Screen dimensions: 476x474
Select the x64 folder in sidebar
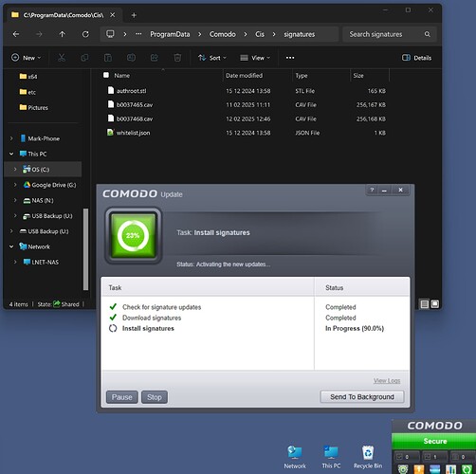[x=28, y=77]
